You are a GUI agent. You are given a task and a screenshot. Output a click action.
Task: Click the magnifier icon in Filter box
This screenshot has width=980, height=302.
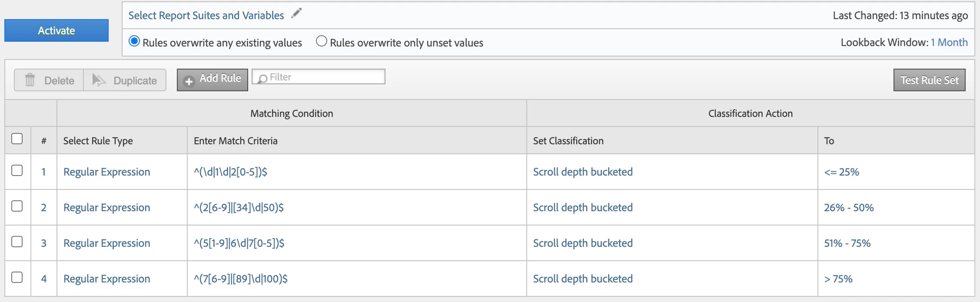262,78
